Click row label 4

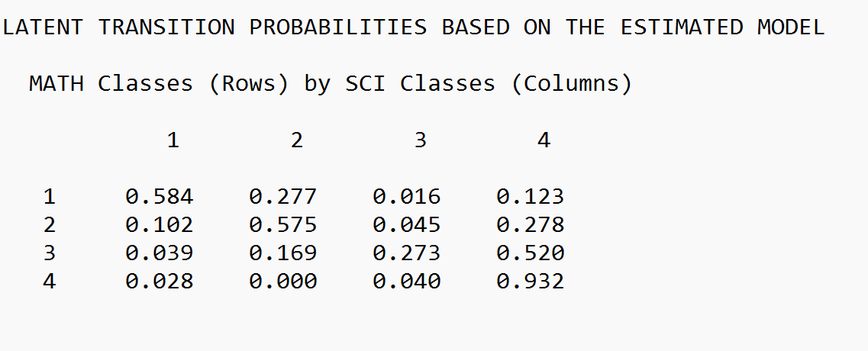click(x=50, y=282)
